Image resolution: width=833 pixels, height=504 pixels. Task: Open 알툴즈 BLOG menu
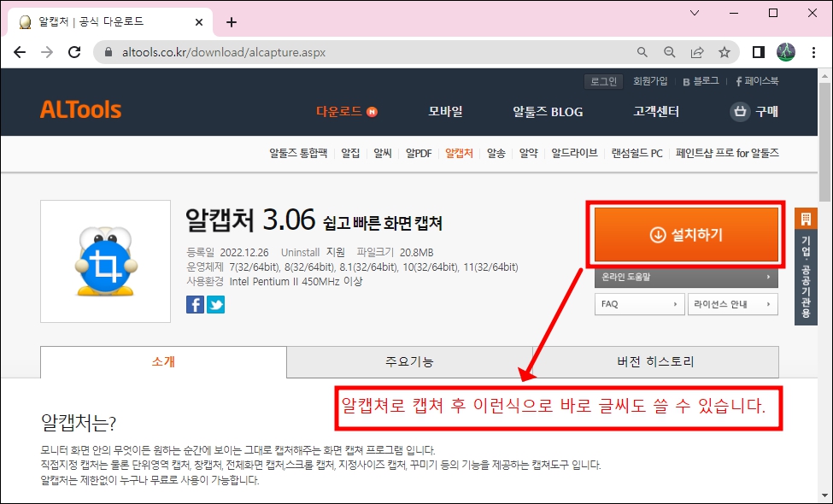click(548, 112)
